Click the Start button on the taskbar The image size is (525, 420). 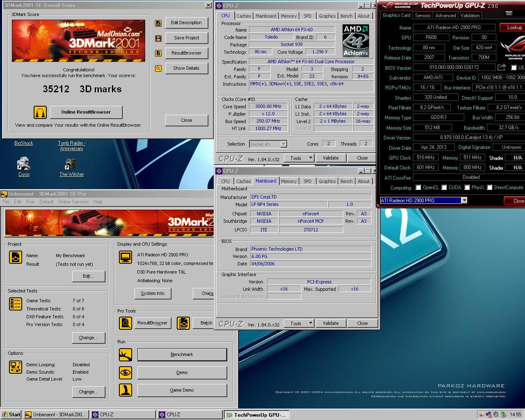[11, 415]
